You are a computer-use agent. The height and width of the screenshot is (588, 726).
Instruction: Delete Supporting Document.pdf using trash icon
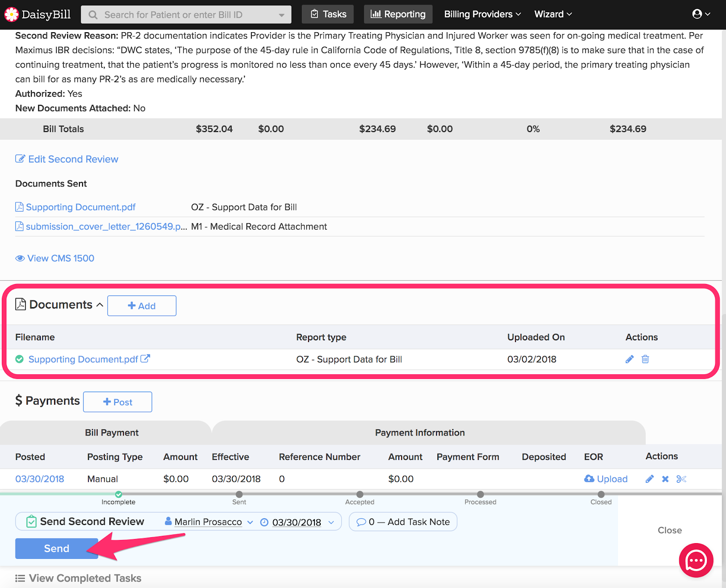(x=645, y=359)
